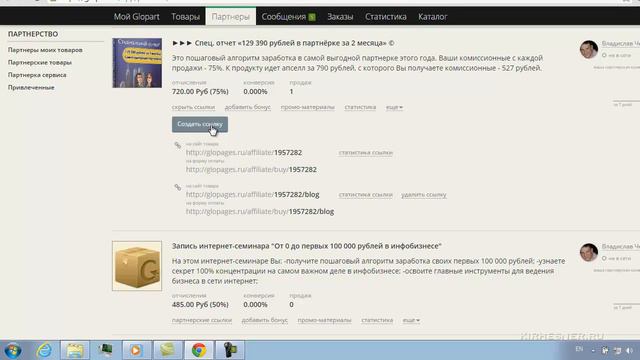Open the Спец. отчет «129 390 рублей» title
Screen dimensions: 640x360
coord(283,43)
